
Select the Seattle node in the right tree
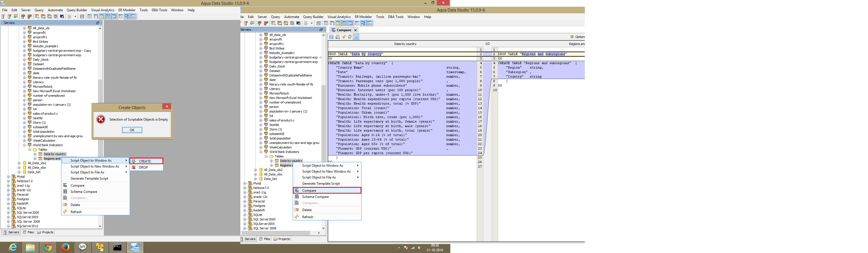pos(274,125)
